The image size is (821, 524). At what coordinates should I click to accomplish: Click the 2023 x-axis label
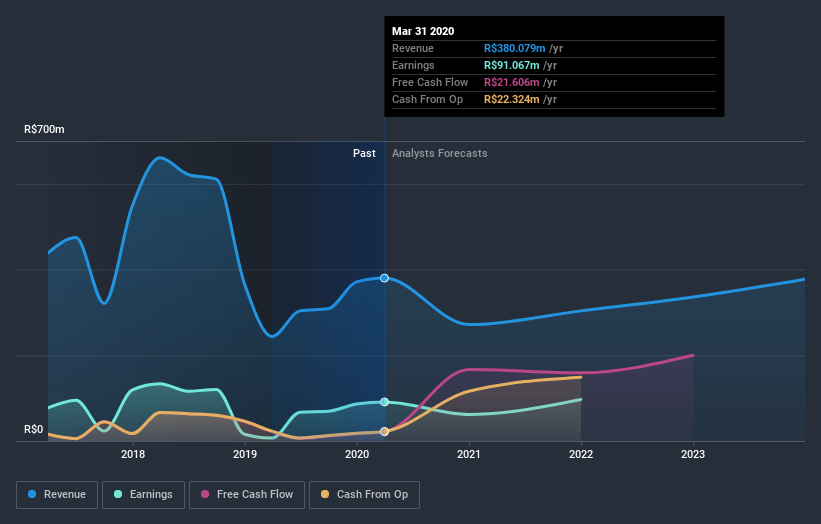tap(693, 454)
